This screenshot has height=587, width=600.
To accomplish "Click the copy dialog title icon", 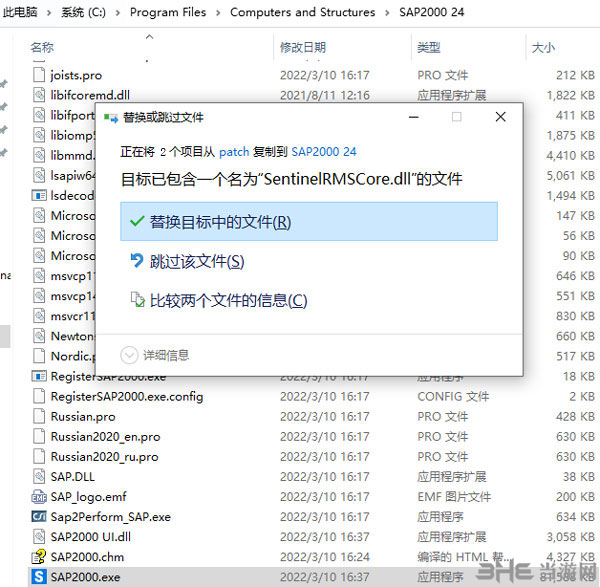I will (111, 118).
